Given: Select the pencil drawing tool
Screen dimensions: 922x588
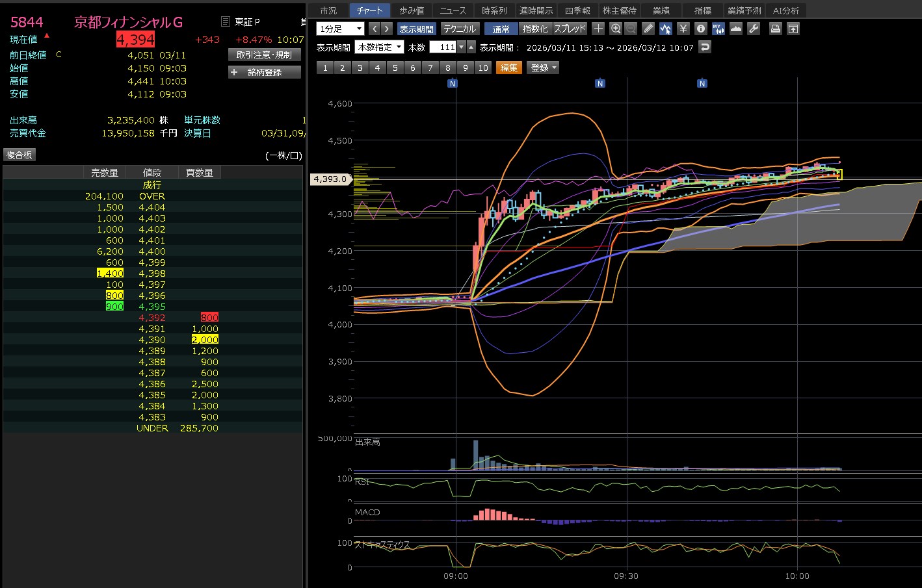Looking at the screenshot, I should coord(648,29).
